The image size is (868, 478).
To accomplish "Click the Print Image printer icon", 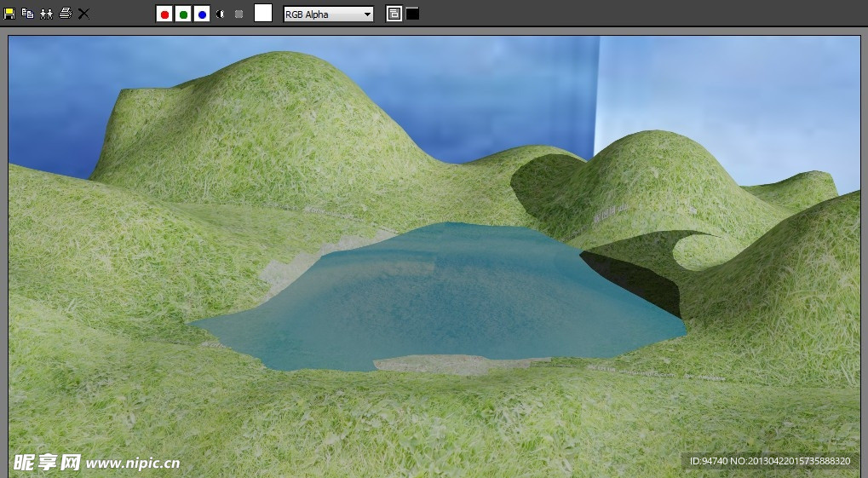I will click(65, 14).
